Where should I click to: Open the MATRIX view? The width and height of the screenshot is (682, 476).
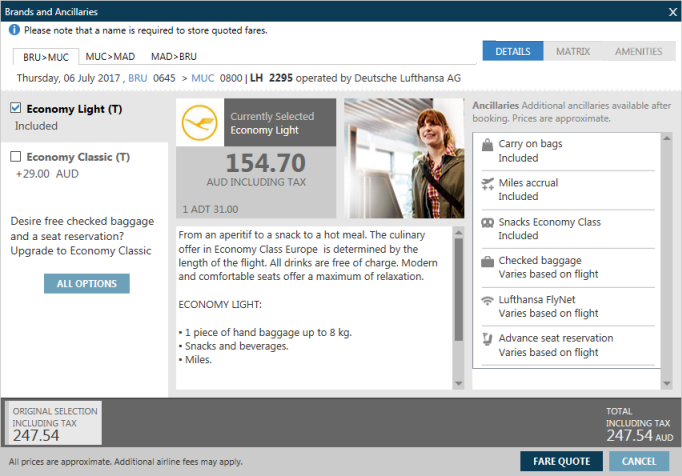(573, 51)
